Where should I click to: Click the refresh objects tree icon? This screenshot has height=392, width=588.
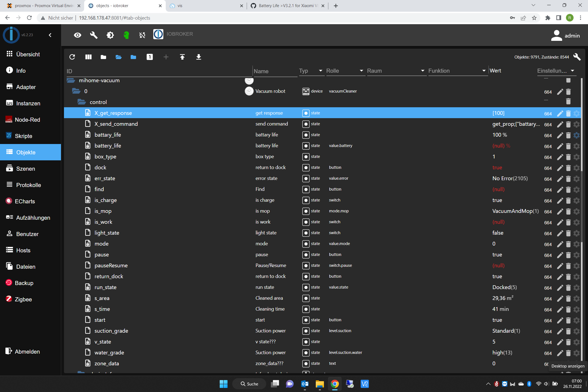click(x=72, y=57)
